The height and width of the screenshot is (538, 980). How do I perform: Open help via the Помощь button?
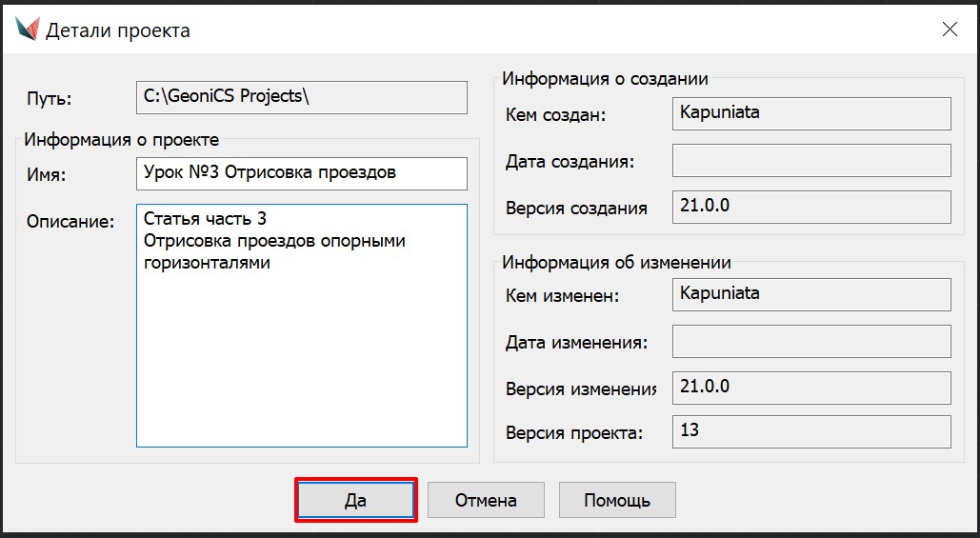coord(616,500)
